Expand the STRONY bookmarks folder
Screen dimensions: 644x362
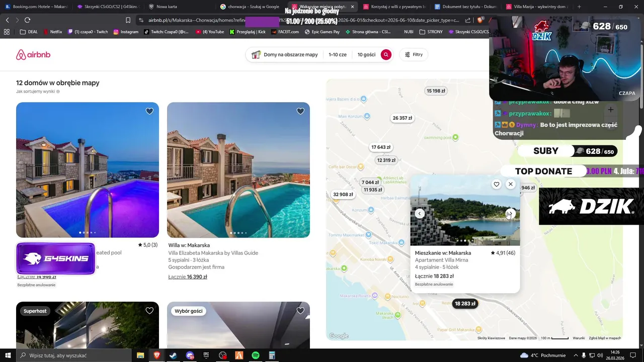(x=430, y=32)
